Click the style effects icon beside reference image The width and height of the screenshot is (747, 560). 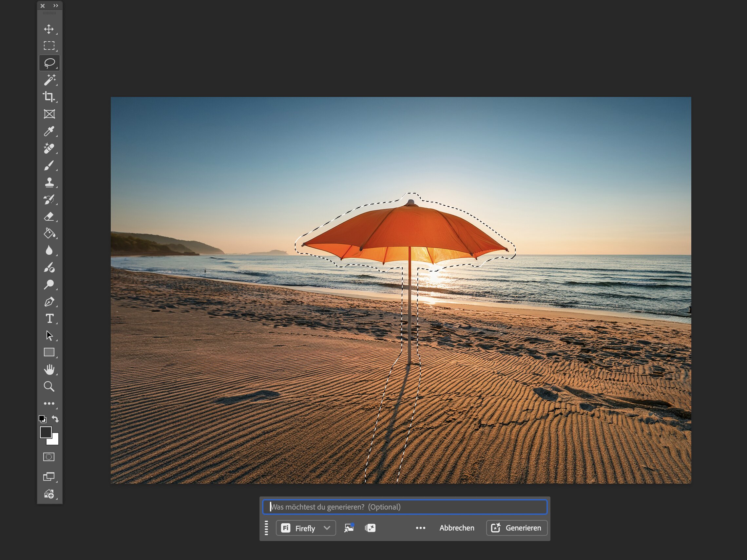[x=370, y=528]
